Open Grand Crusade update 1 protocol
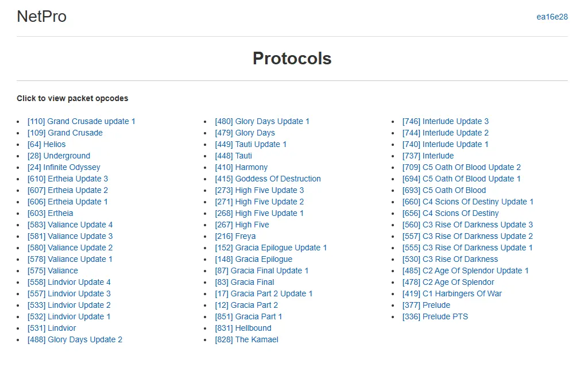This screenshot has width=588, height=371. (81, 121)
